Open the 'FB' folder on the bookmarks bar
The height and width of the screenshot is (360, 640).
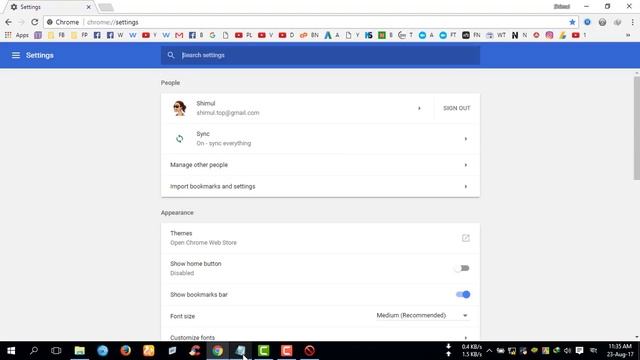(56, 35)
